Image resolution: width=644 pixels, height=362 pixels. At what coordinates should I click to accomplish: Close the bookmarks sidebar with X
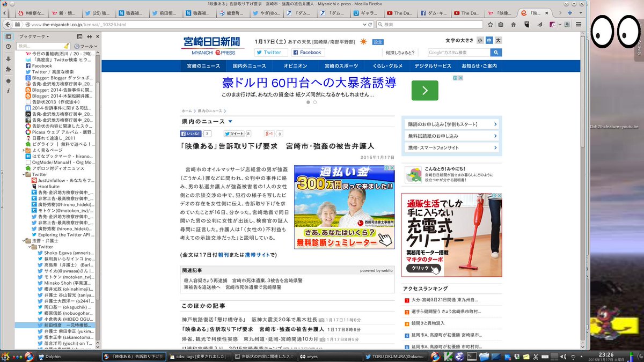98,36
